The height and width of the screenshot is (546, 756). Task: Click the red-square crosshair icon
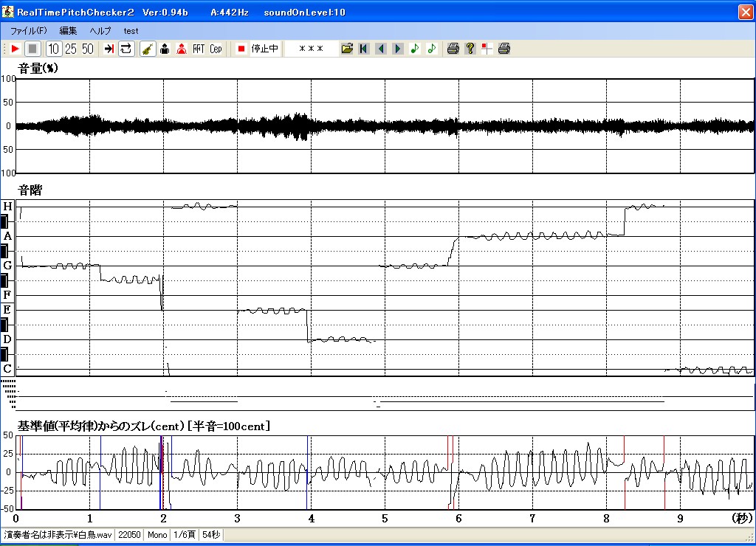(487, 49)
